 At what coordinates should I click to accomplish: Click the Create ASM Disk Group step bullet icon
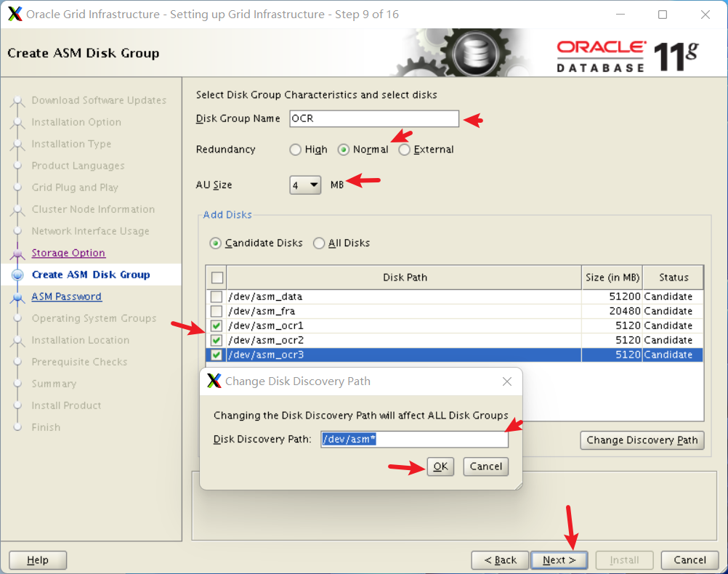click(x=17, y=275)
